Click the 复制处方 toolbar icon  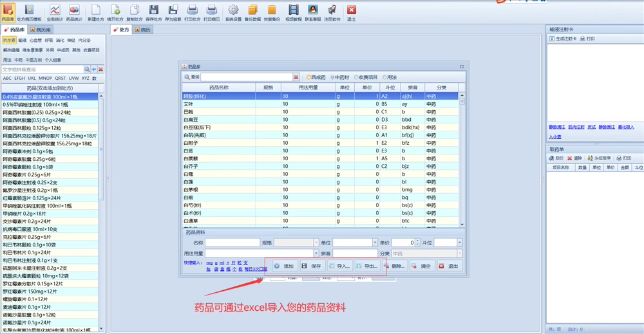tap(135, 12)
